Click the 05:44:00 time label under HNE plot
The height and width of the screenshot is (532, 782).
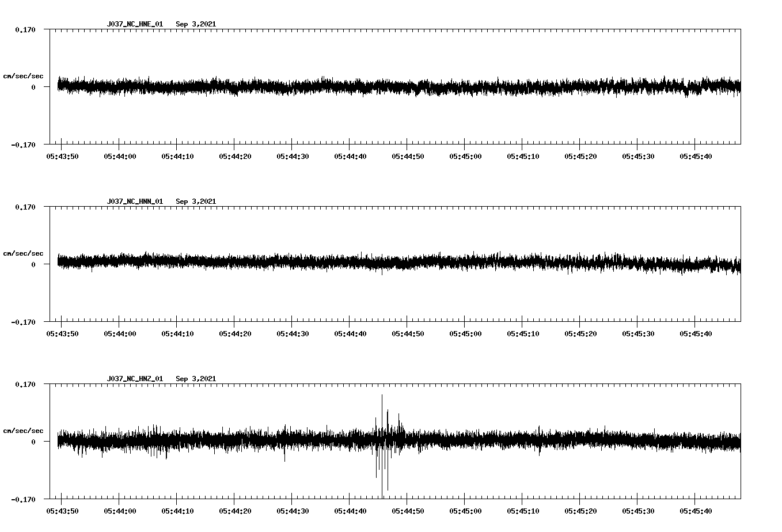120,157
